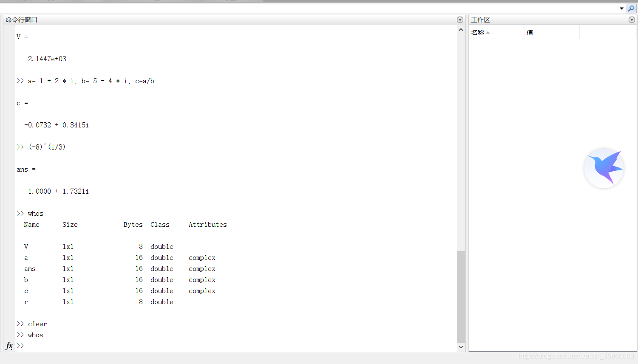Focus the empty command prompt line
The image size is (638, 364).
[236, 346]
